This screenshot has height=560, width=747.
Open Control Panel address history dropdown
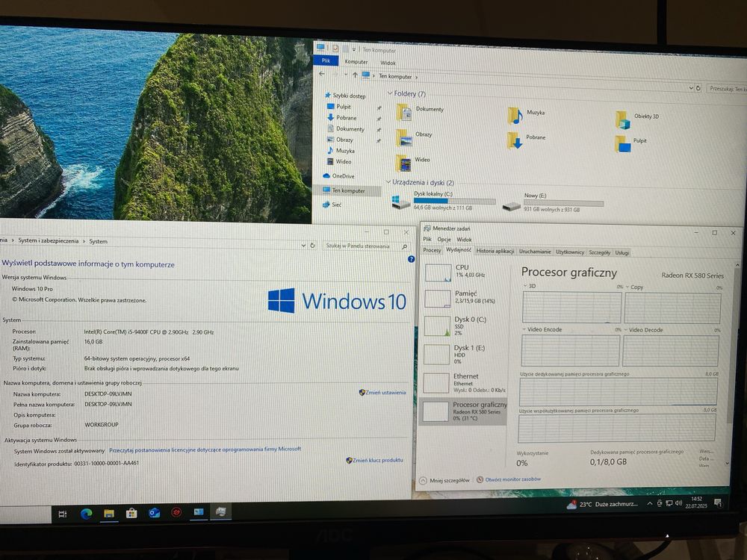[x=303, y=245]
